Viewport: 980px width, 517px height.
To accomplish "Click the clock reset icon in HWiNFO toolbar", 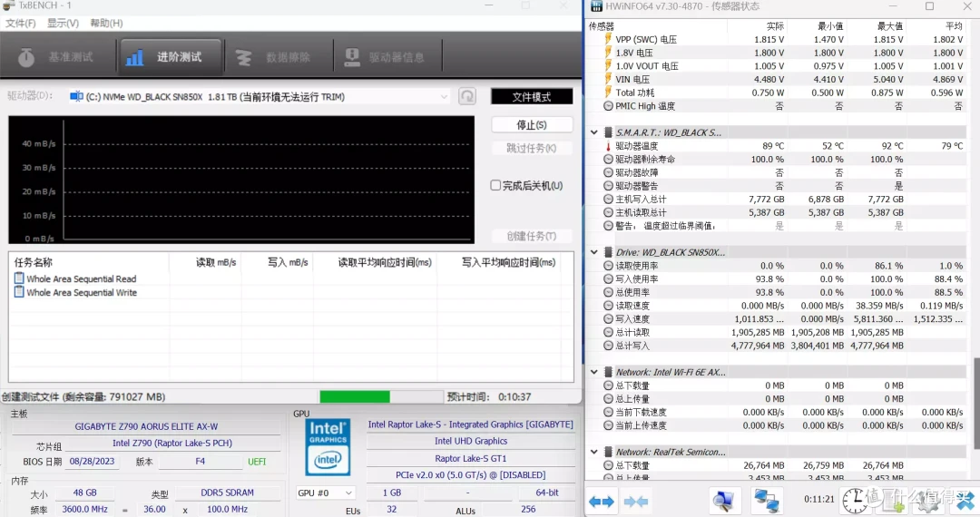I will click(x=855, y=501).
